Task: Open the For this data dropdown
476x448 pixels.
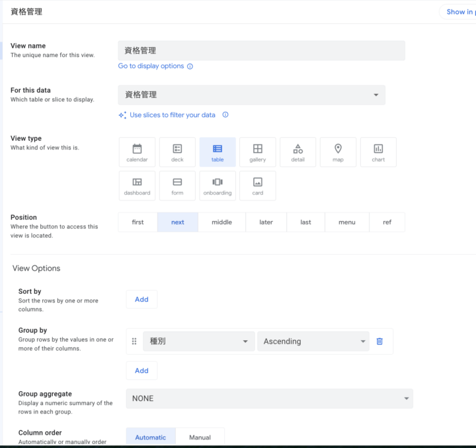Action: (251, 95)
